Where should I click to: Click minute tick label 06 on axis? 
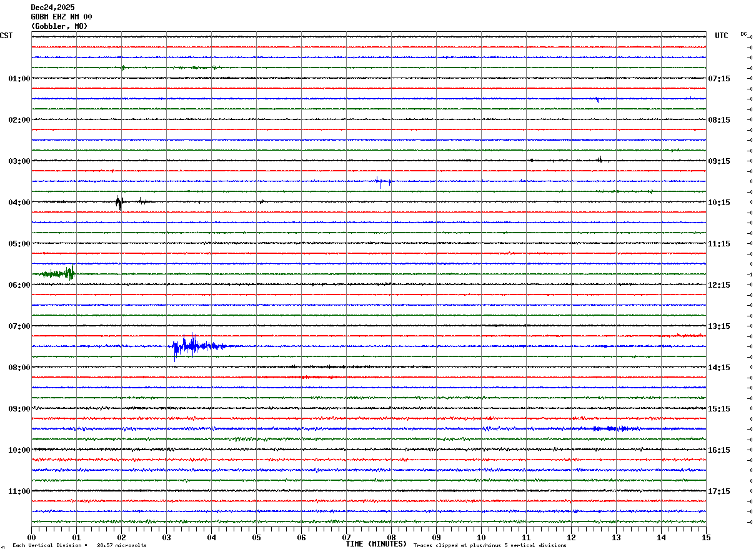tap(301, 537)
